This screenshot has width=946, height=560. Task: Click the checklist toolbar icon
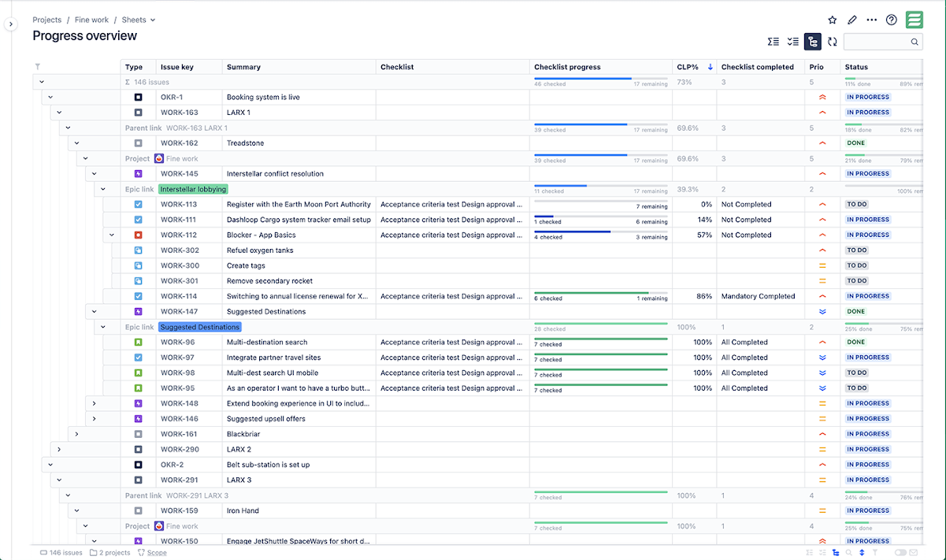point(793,42)
